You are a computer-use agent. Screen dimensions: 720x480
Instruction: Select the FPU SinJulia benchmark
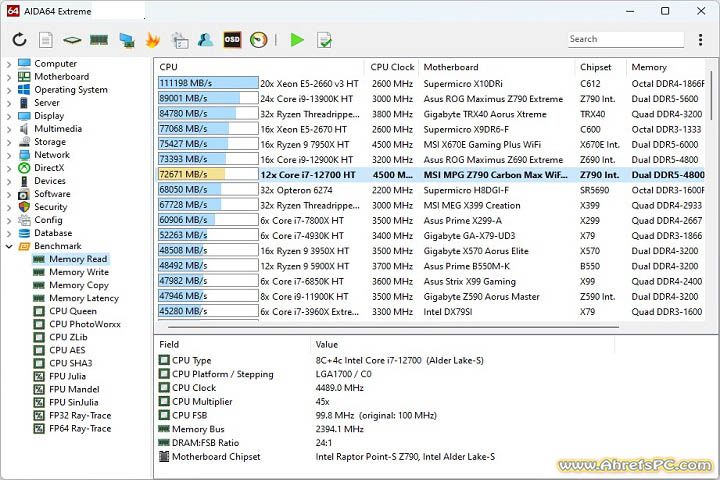pyautogui.click(x=74, y=402)
